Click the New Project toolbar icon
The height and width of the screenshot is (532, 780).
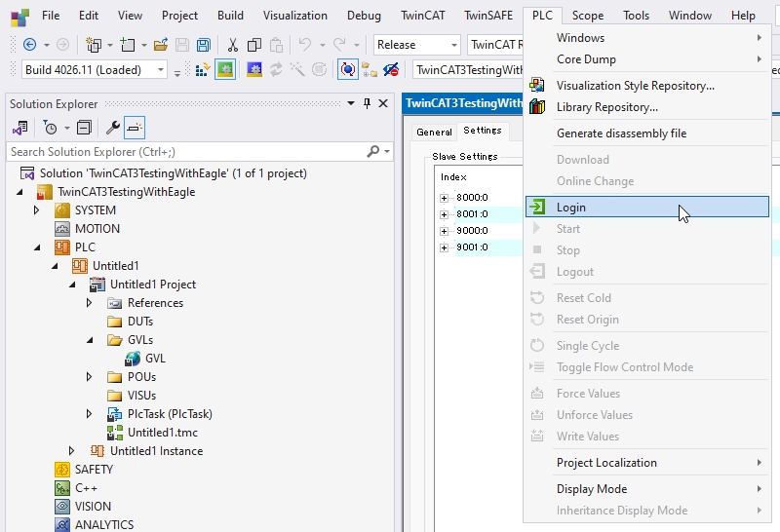(x=93, y=45)
